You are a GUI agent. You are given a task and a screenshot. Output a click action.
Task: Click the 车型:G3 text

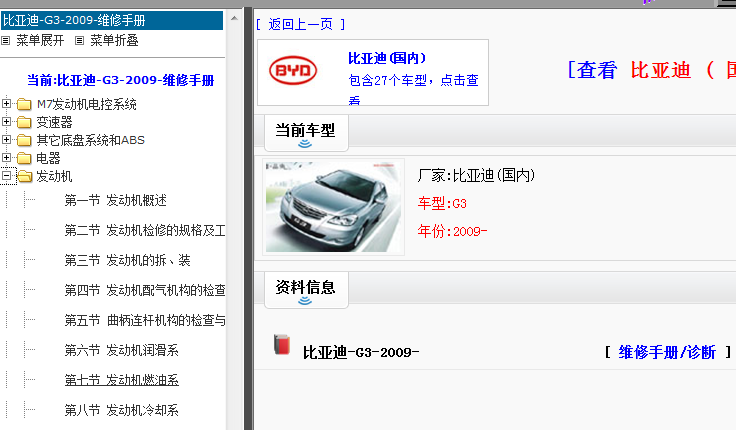point(442,204)
